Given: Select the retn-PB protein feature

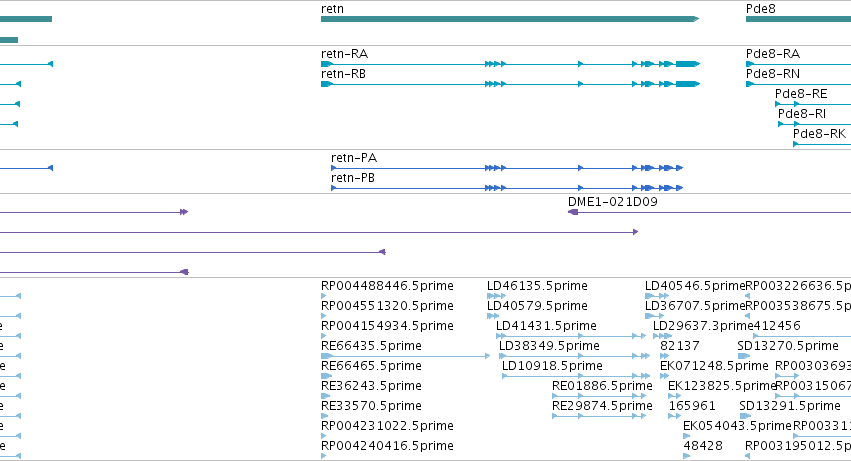Looking at the screenshot, I should click(507, 188).
